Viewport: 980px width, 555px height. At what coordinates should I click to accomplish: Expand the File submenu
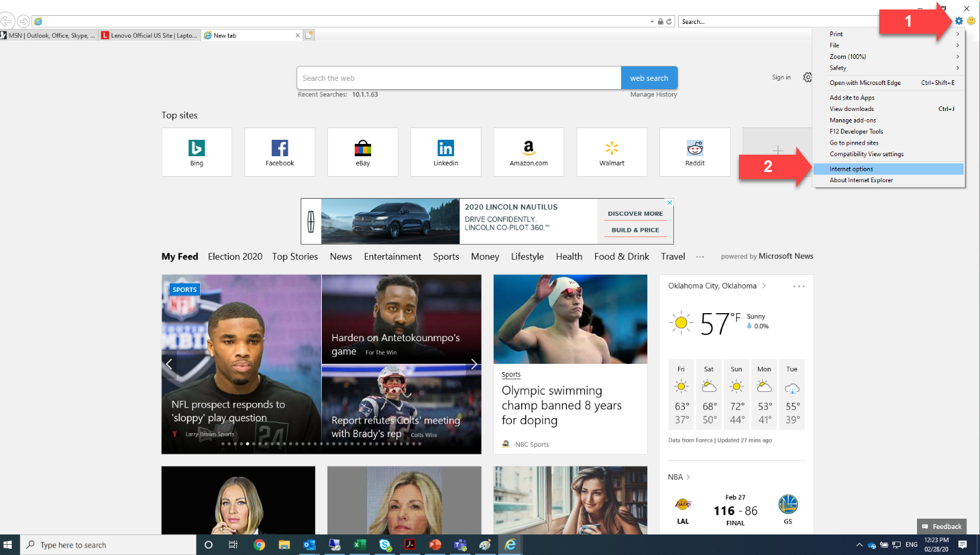pyautogui.click(x=888, y=45)
